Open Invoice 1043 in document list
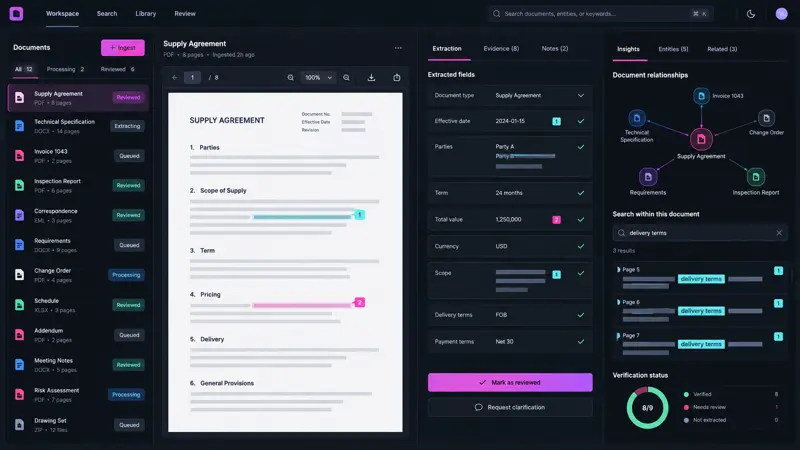The width and height of the screenshot is (800, 450). click(78, 156)
